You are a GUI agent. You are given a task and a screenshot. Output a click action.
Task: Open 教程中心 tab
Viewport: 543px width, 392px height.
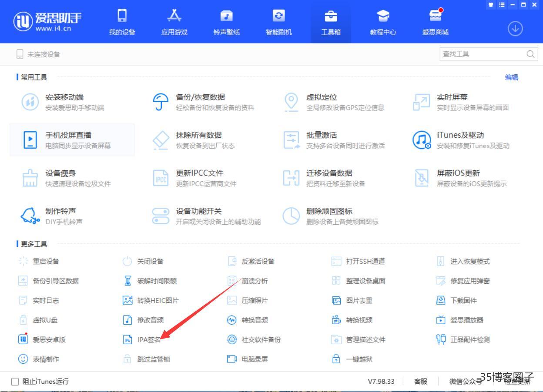pos(383,22)
